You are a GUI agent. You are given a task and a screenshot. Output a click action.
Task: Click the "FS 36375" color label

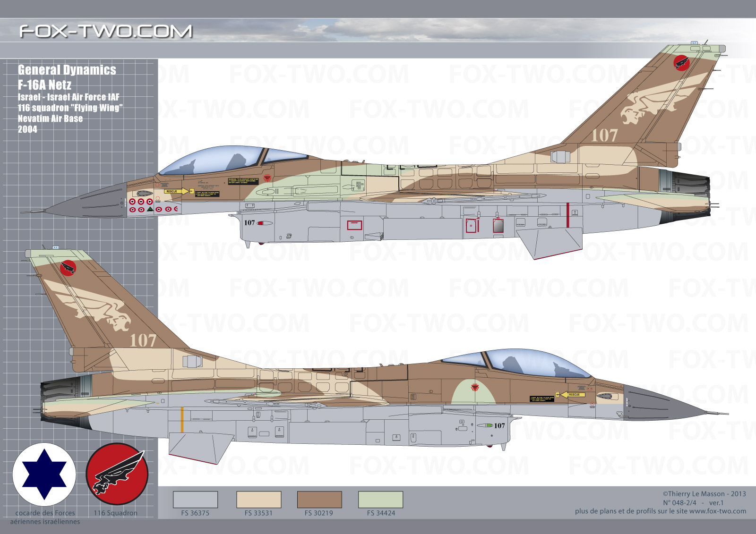(x=195, y=513)
